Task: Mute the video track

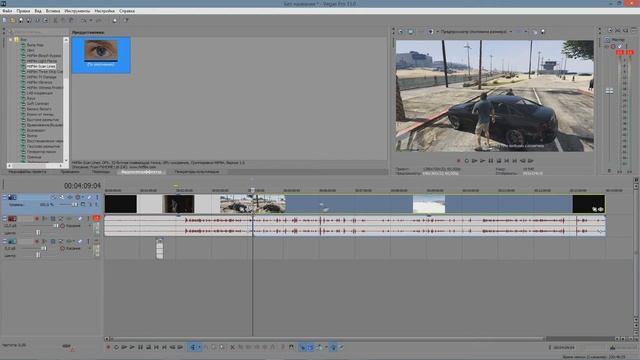Action: tap(89, 197)
